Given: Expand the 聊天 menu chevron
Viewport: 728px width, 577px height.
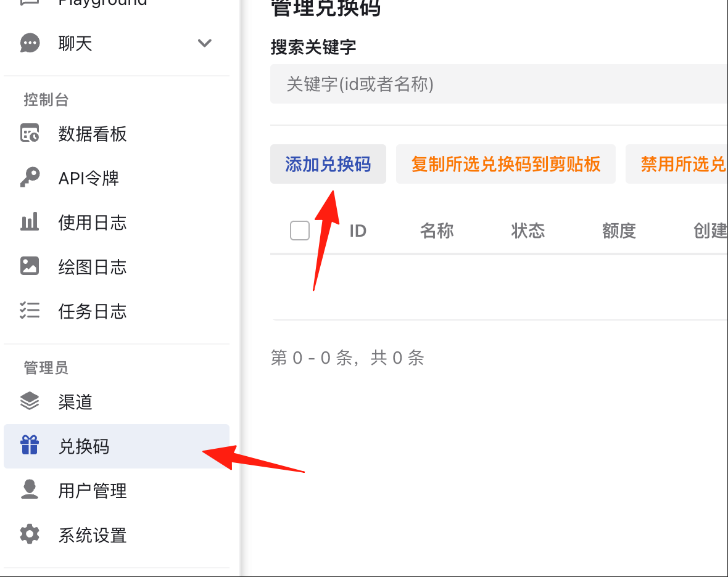Looking at the screenshot, I should pos(205,43).
